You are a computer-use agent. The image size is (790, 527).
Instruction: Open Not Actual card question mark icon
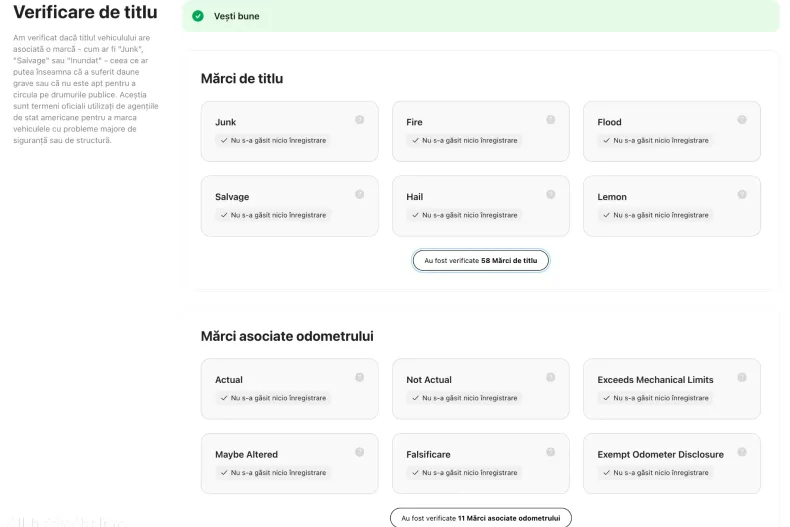point(550,377)
